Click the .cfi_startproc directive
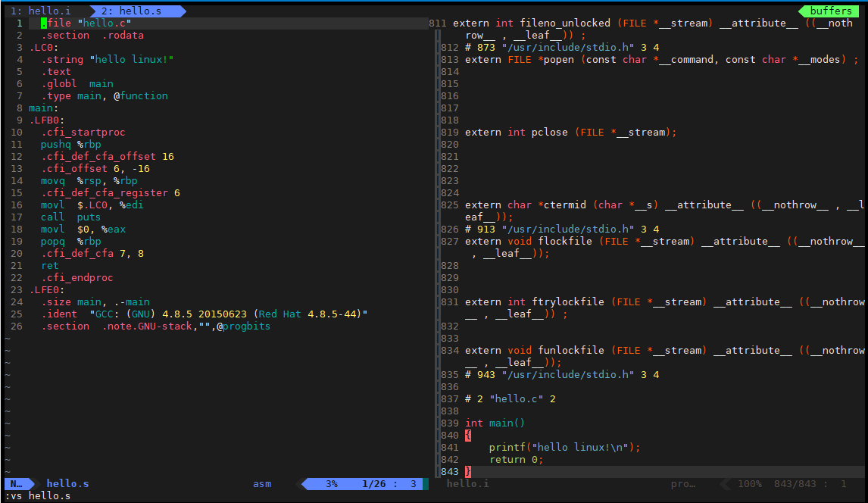This screenshot has height=503, width=868. coord(83,133)
